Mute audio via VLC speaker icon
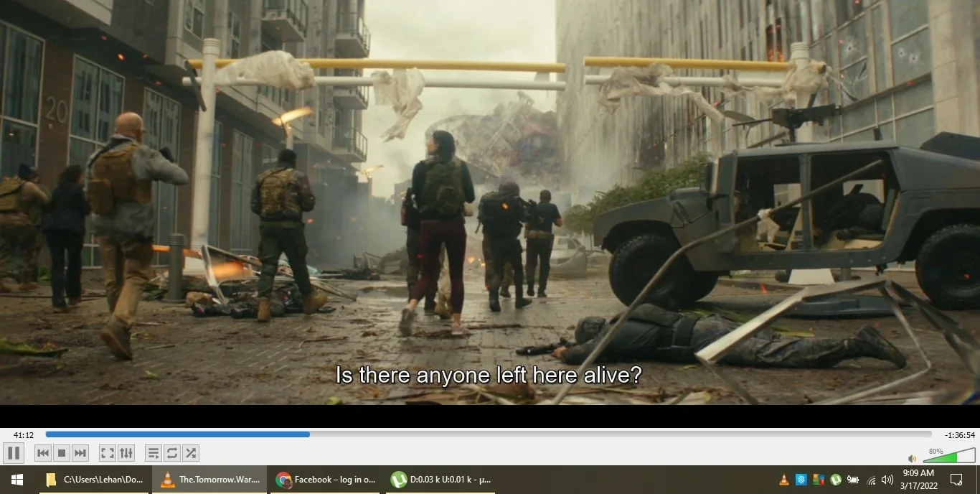The height and width of the screenshot is (494, 980). tap(912, 458)
